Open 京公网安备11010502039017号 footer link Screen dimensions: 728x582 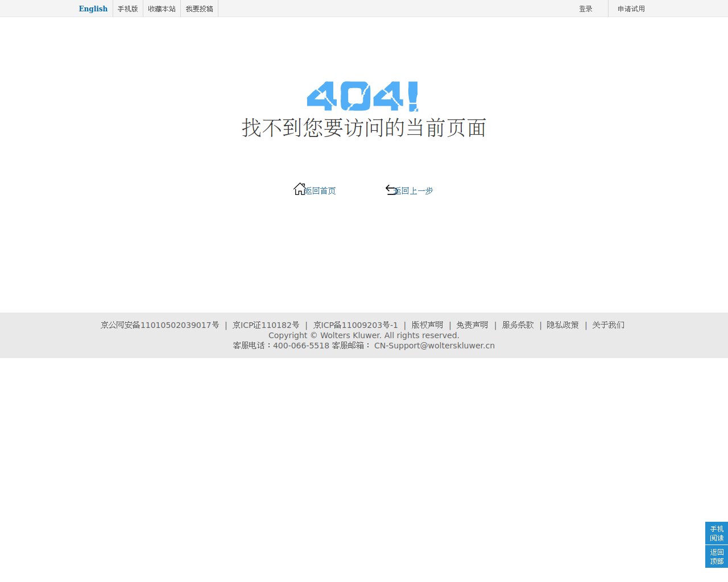pyautogui.click(x=160, y=325)
